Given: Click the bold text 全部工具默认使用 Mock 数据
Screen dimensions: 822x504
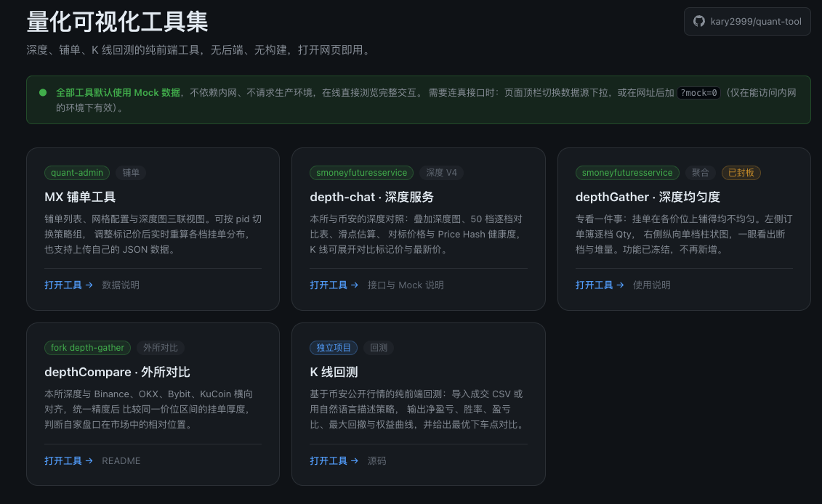Looking at the screenshot, I should tap(118, 93).
